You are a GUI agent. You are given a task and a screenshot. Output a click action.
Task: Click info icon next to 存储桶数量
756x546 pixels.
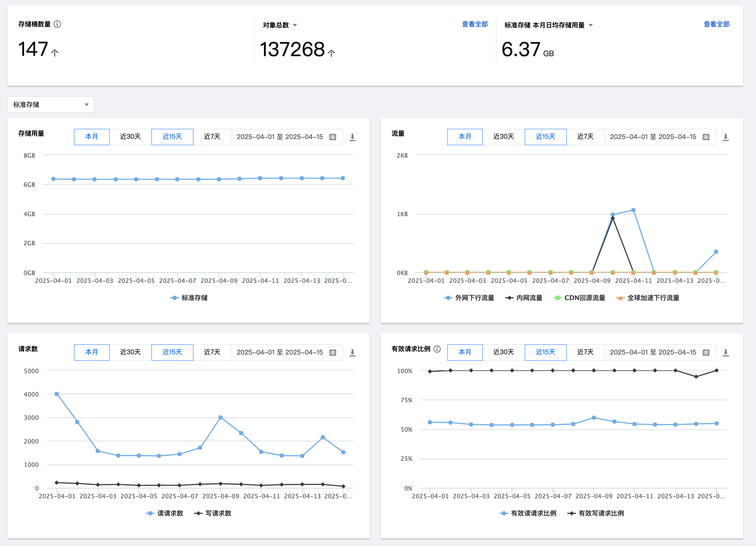tap(57, 24)
